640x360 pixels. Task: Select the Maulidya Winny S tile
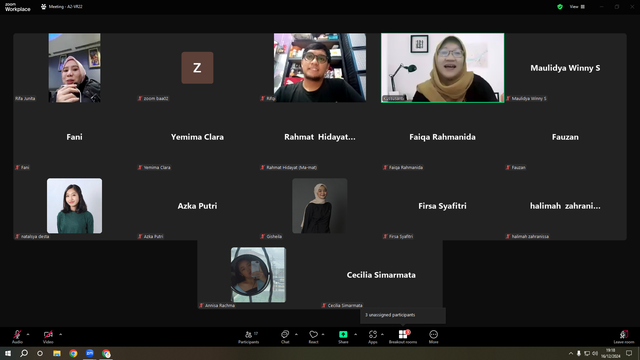[x=565, y=68]
